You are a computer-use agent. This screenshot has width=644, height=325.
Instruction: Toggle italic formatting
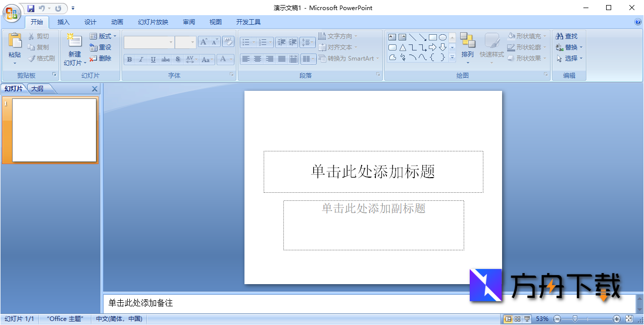click(x=141, y=59)
